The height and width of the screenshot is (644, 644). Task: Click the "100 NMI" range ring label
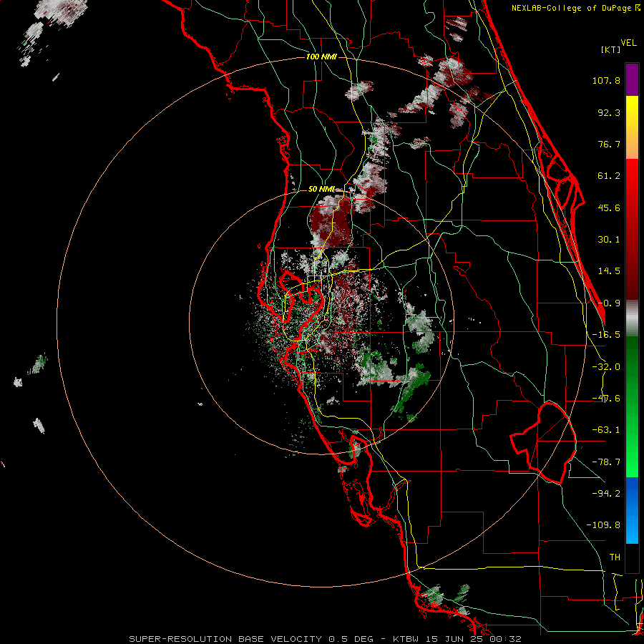click(321, 57)
